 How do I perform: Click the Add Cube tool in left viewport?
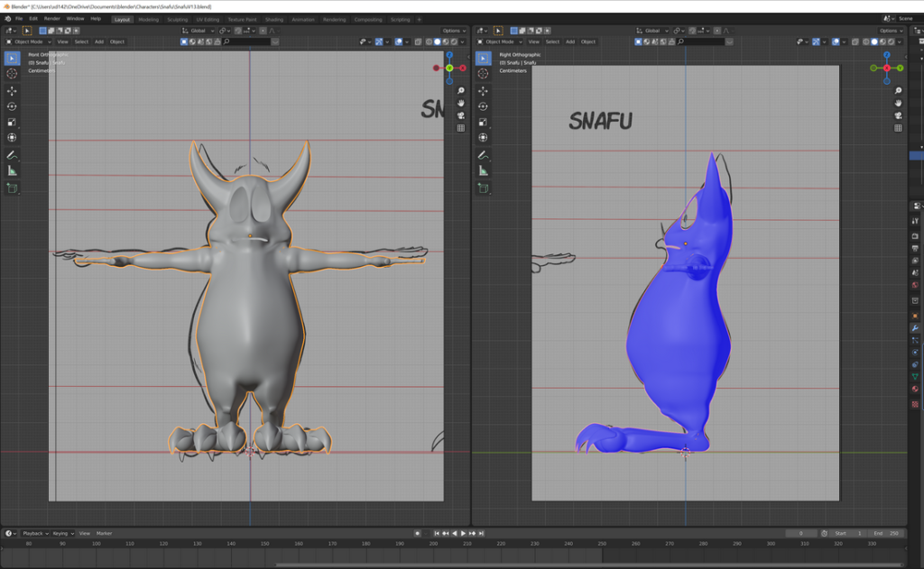coord(12,188)
